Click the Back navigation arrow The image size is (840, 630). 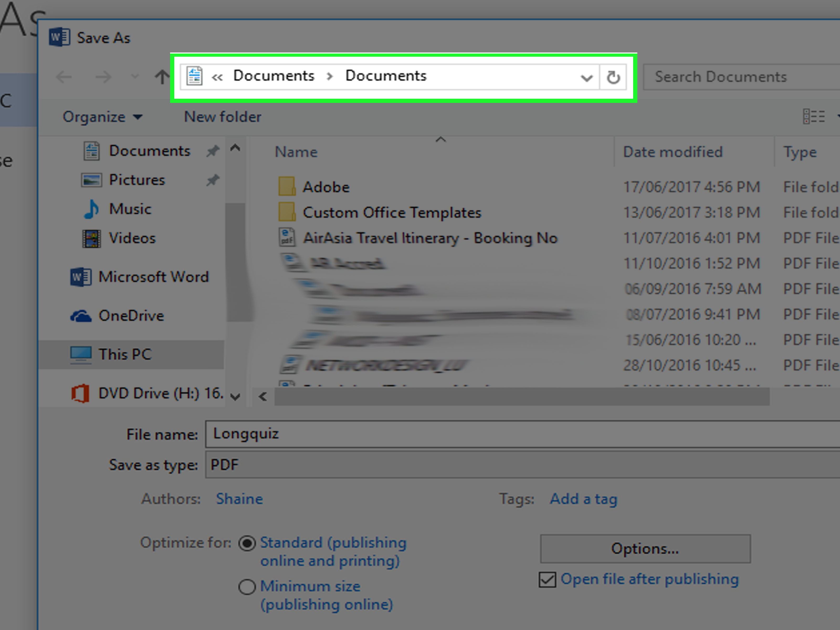tap(64, 77)
